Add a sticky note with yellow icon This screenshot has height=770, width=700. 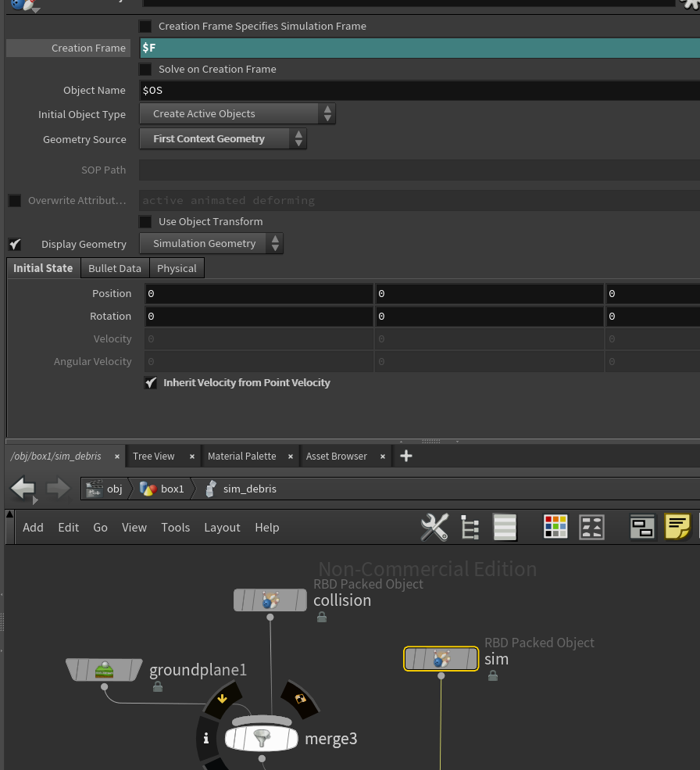pyautogui.click(x=677, y=527)
